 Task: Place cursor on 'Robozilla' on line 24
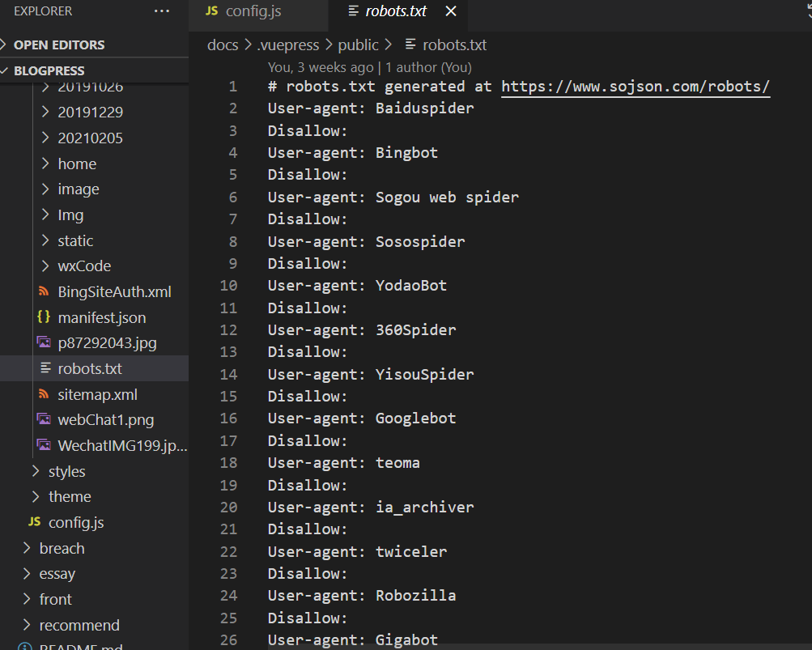(x=416, y=596)
